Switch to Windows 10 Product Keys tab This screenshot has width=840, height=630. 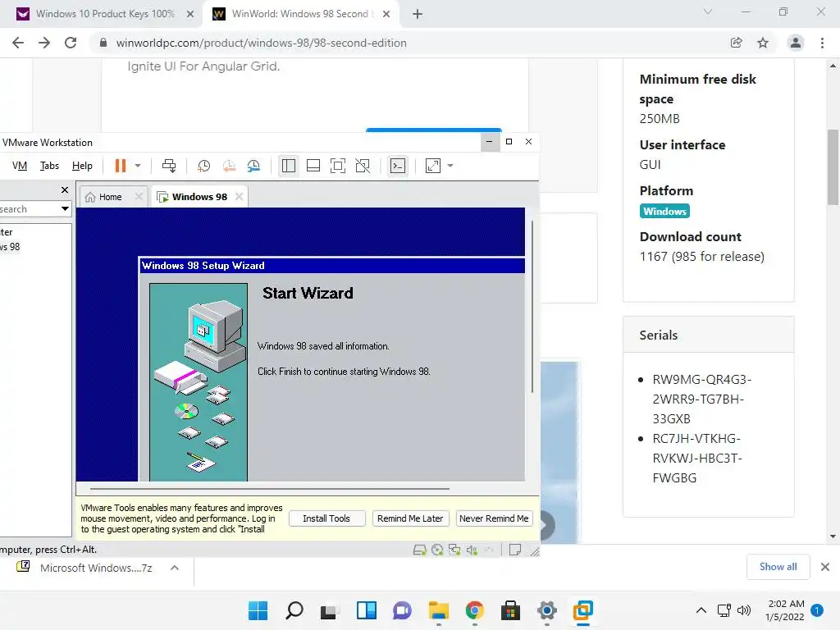(105, 14)
